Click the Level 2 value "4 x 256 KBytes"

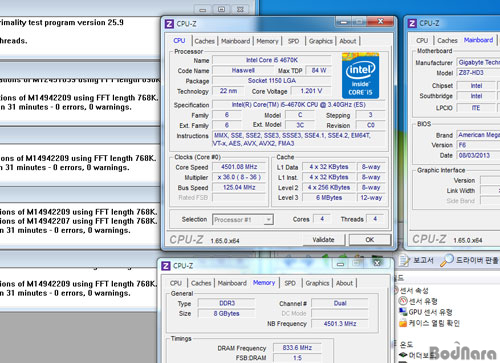[329, 187]
